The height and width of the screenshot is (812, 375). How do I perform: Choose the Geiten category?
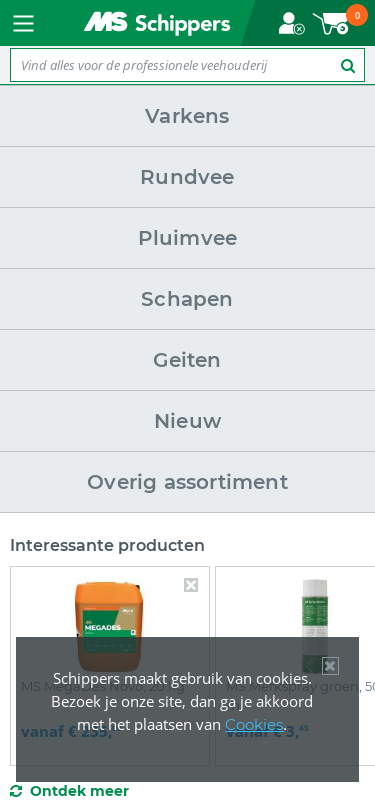(x=188, y=360)
